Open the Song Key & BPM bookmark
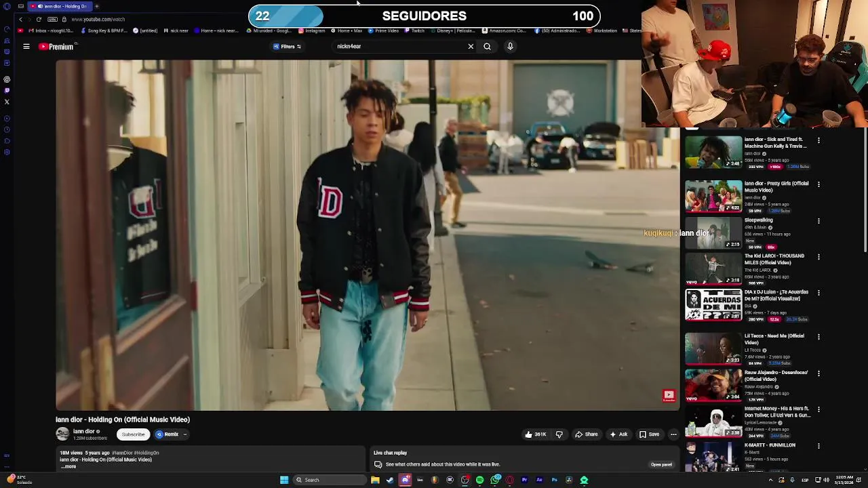 [x=105, y=30]
